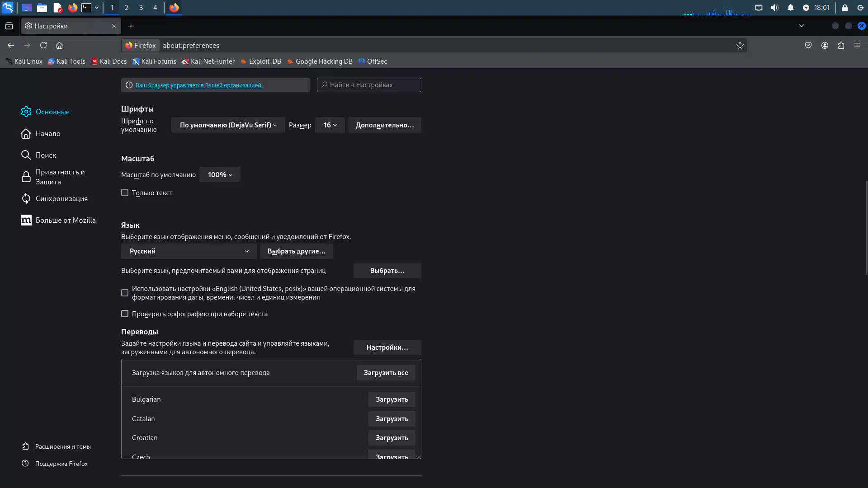This screenshot has height=488, width=868.
Task: Reload the current page
Action: (x=43, y=45)
